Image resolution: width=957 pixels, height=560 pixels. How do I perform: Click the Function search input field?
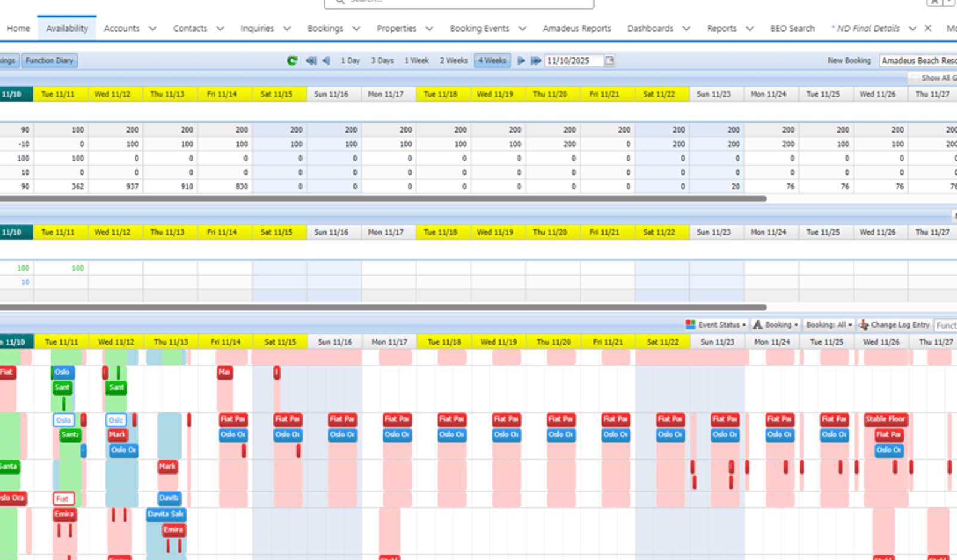tap(946, 325)
